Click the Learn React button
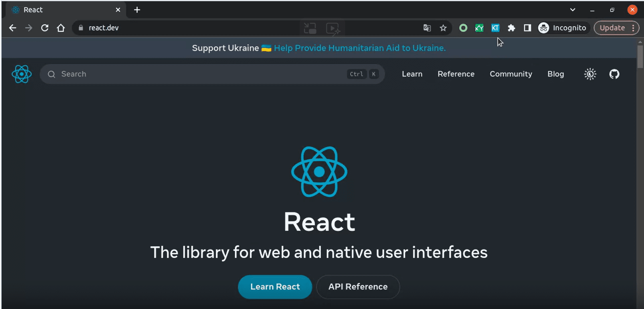 (x=275, y=287)
